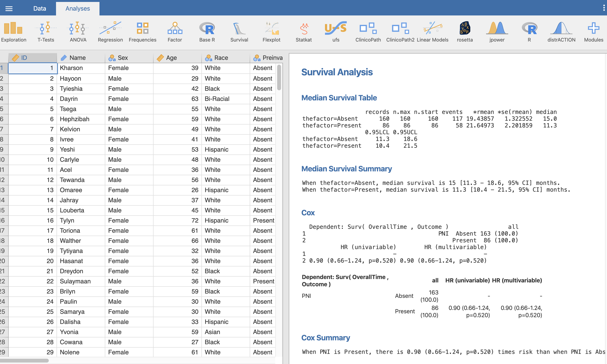Open the Frequencies analyses dropdown

coord(142,32)
